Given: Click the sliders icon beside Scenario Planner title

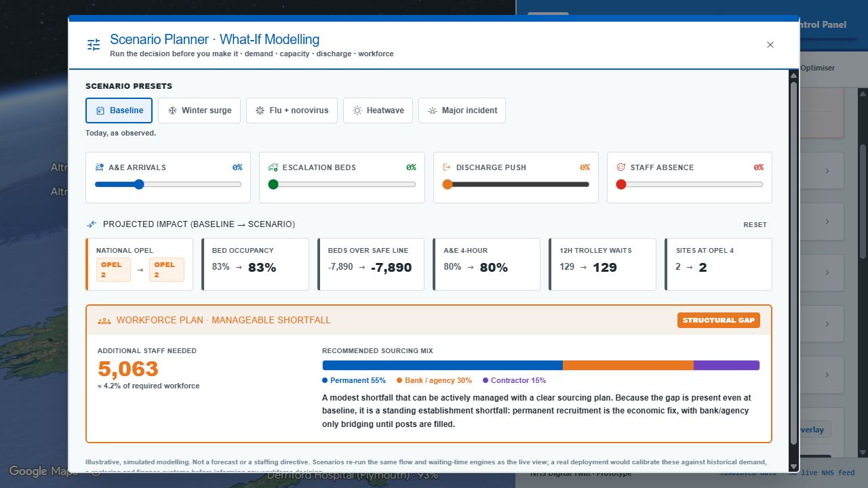Looking at the screenshot, I should click(94, 45).
